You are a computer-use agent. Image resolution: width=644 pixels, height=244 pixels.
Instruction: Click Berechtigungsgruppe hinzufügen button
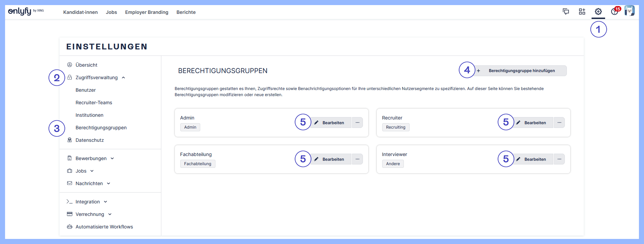click(521, 71)
